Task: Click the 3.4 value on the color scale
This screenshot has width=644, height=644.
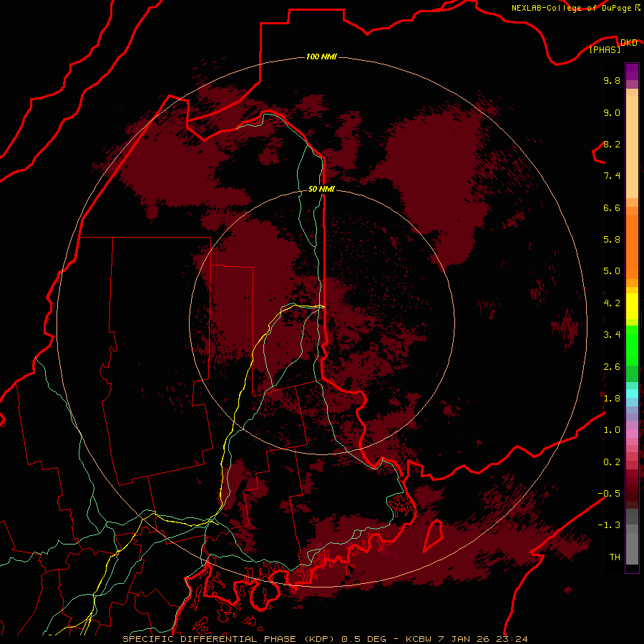Action: coord(612,335)
